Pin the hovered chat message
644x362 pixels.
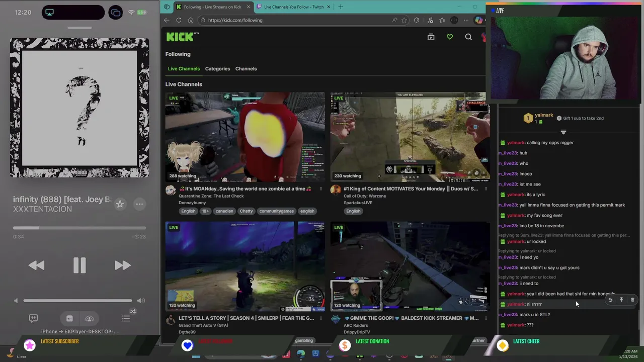click(x=621, y=300)
